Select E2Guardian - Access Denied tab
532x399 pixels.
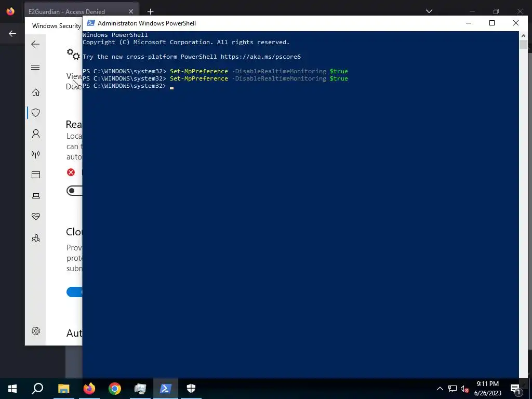coord(82,11)
